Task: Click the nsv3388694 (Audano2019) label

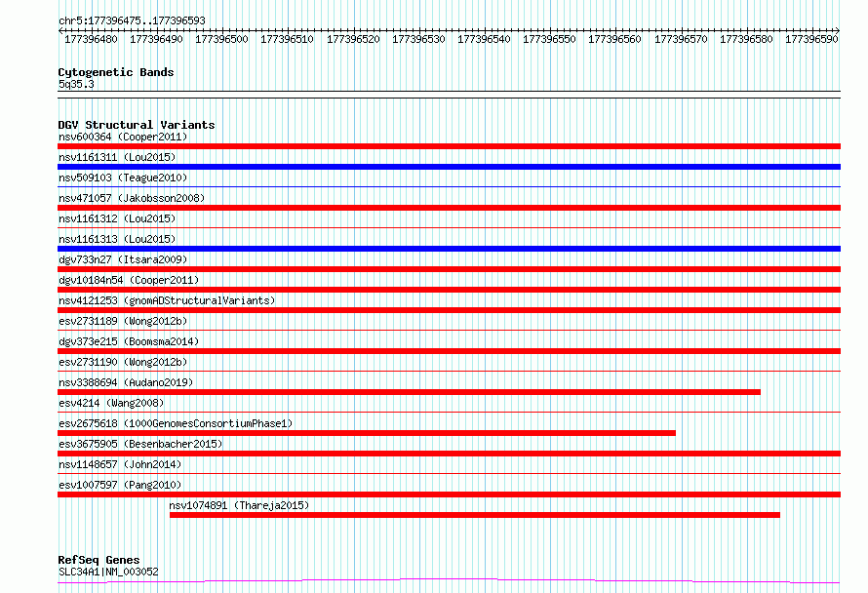Action: coord(126,382)
